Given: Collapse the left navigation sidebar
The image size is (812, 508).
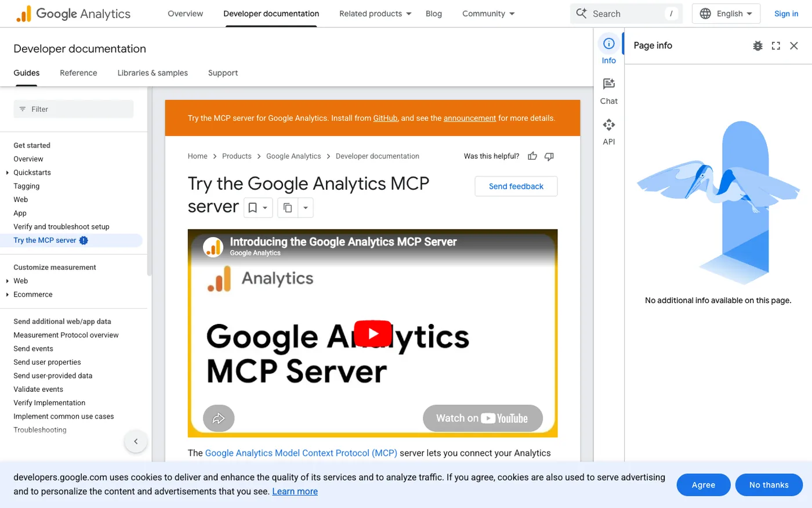Looking at the screenshot, I should pyautogui.click(x=136, y=442).
